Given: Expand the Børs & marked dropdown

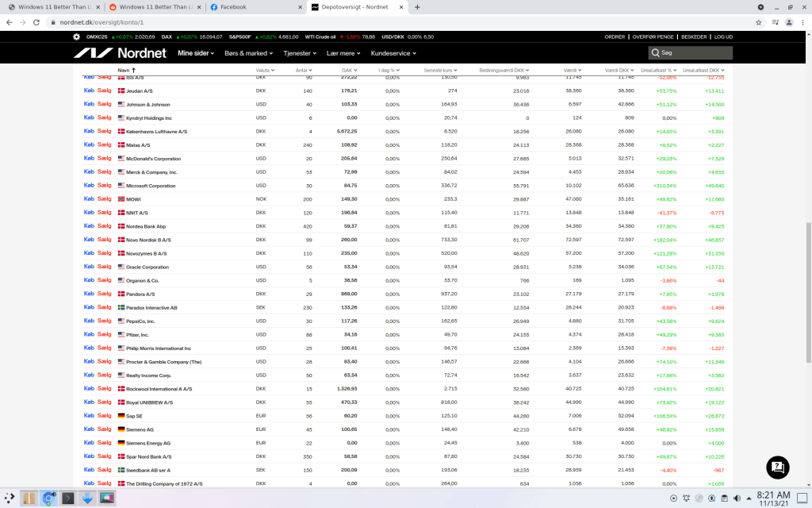Looking at the screenshot, I should pyautogui.click(x=249, y=53).
